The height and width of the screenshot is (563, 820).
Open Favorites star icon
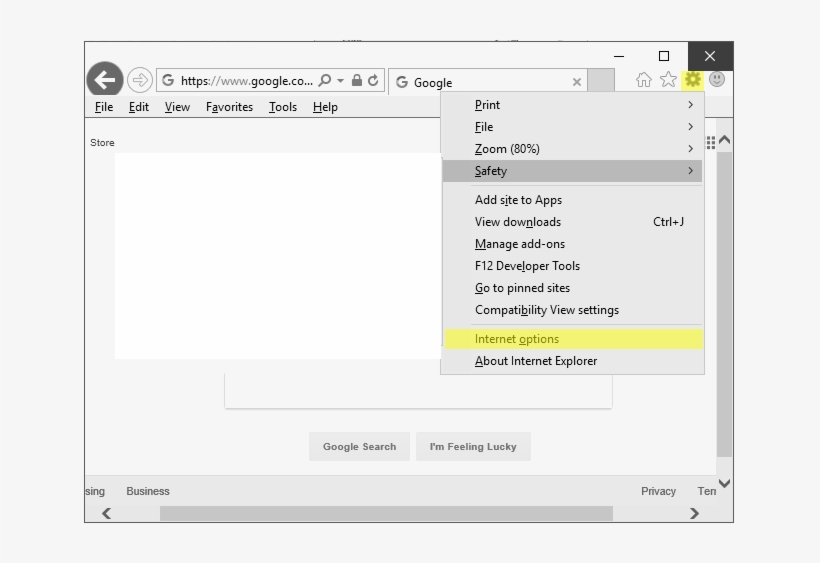[x=668, y=79]
